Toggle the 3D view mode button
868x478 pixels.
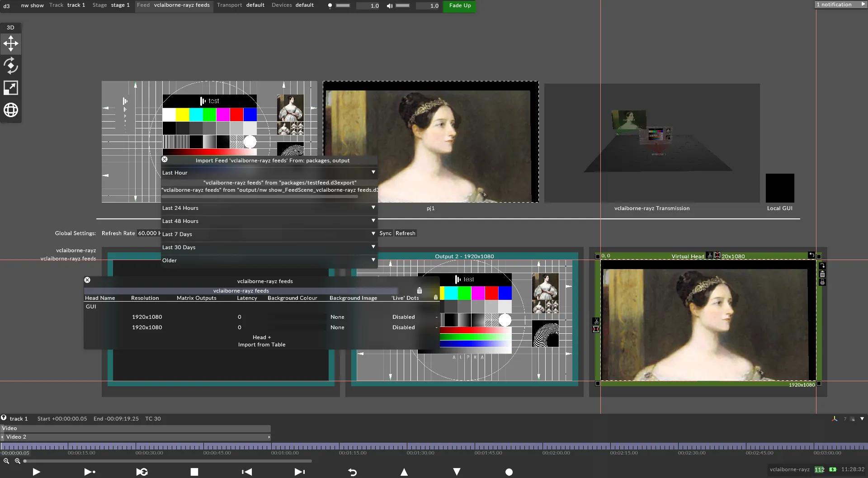(10, 28)
